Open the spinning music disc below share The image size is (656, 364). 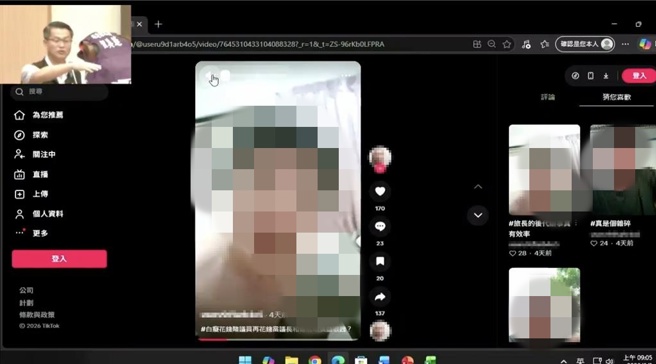(x=380, y=331)
